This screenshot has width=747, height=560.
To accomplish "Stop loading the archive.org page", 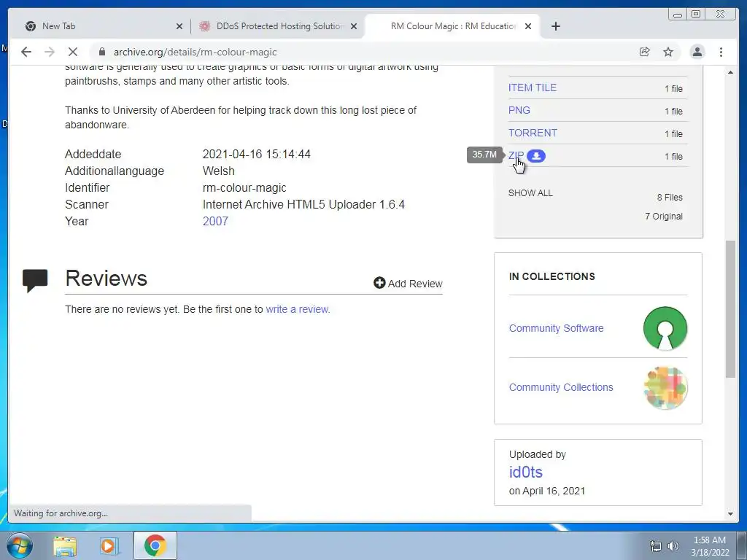I will coord(72,52).
